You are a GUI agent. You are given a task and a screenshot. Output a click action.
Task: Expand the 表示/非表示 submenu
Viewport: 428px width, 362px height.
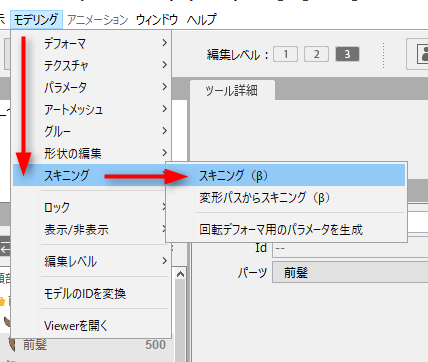click(x=90, y=229)
